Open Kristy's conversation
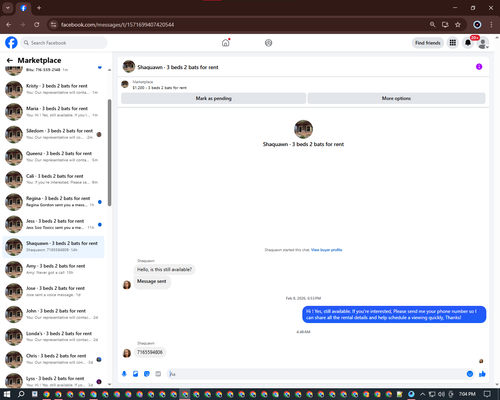 point(53,89)
